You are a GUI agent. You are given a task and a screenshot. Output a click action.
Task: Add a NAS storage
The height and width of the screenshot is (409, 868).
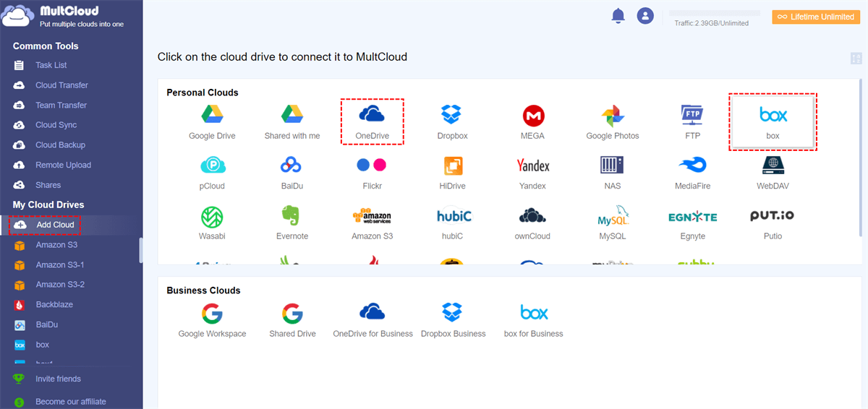tap(612, 172)
